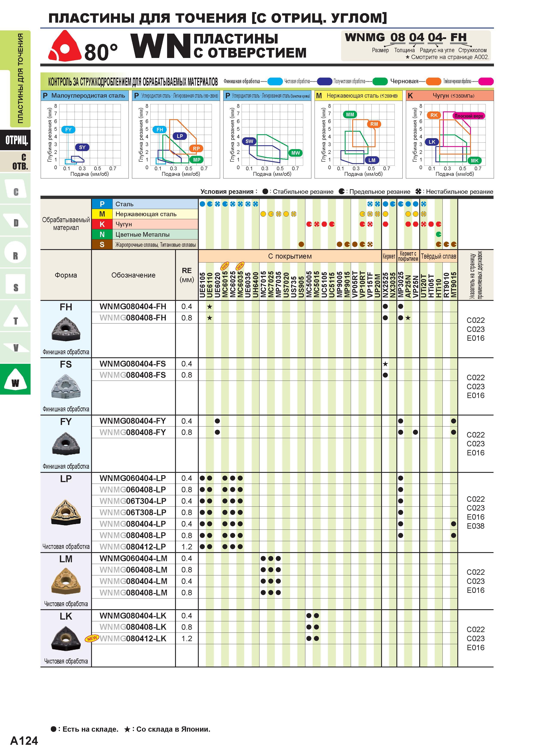Viewport: 534px width, 756px height.
Task: Click the SW label in wiper chart
Action: tap(249, 141)
